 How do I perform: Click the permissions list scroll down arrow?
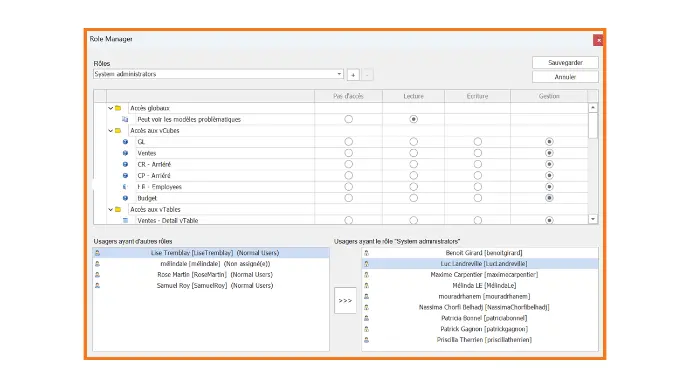tap(593, 219)
